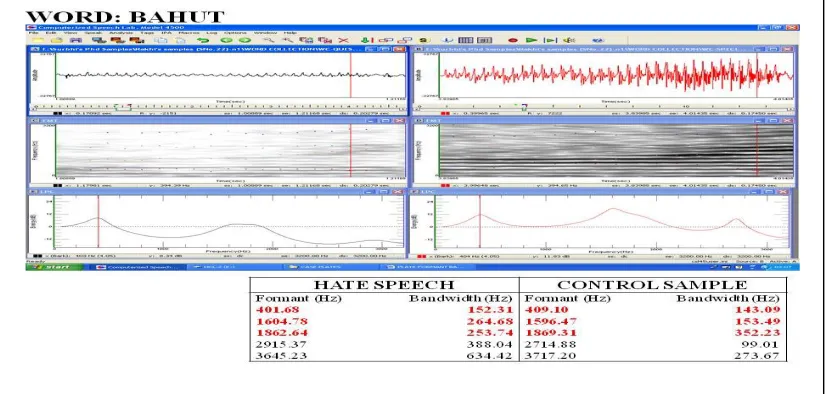The image size is (830, 394).
Task: Click the Windows Start button
Action: pyautogui.click(x=55, y=267)
